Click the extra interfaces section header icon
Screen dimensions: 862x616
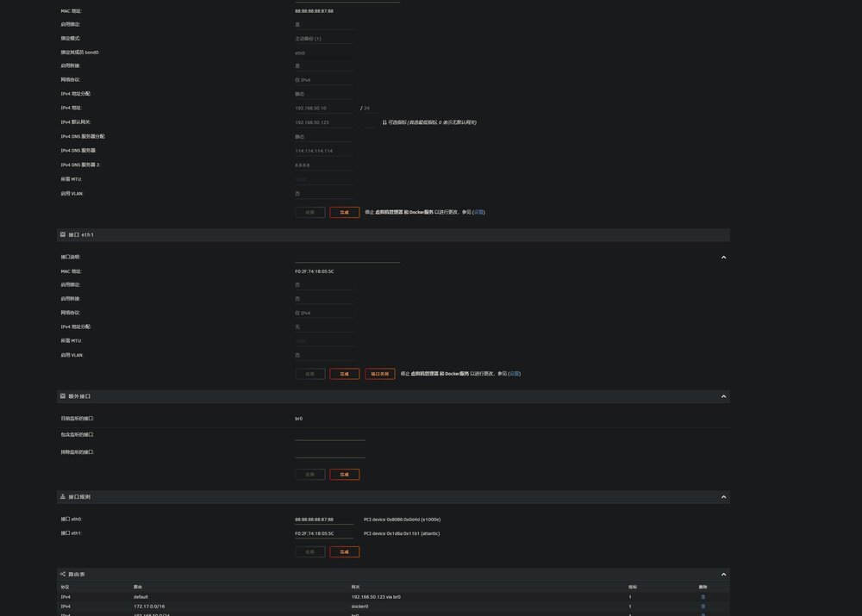[x=63, y=396]
